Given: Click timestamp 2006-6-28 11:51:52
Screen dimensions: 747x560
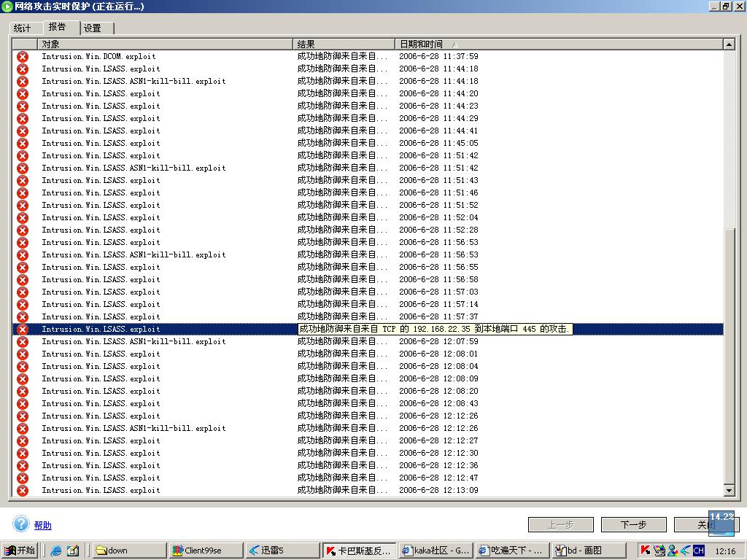Looking at the screenshot, I should tap(438, 205).
